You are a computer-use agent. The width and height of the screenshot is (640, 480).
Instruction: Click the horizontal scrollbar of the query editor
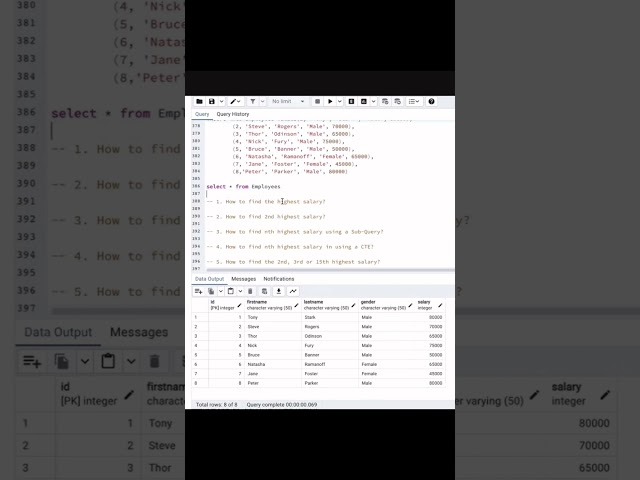click(x=330, y=270)
